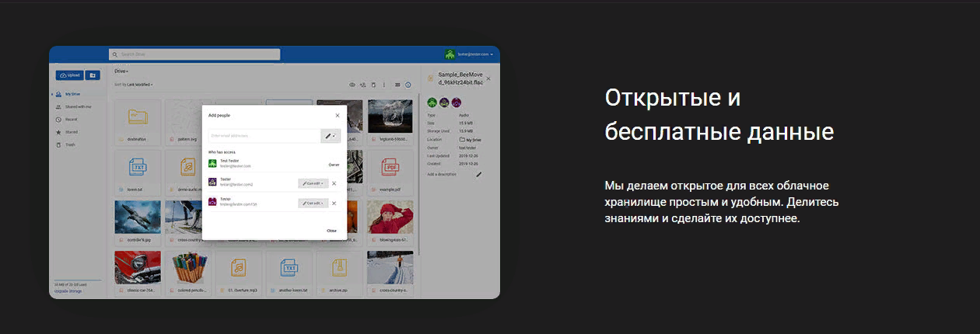This screenshot has height=334, width=980.
Task: Click the share people icon in toolbar
Action: click(x=363, y=84)
